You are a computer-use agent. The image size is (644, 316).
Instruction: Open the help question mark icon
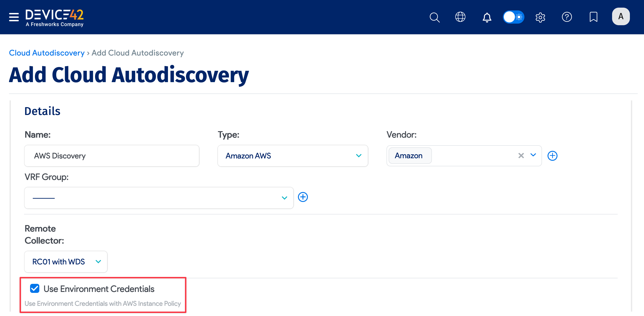(567, 17)
